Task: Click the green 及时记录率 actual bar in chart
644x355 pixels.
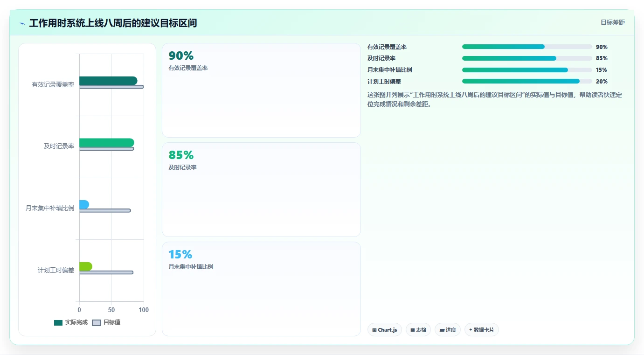Action: click(107, 143)
